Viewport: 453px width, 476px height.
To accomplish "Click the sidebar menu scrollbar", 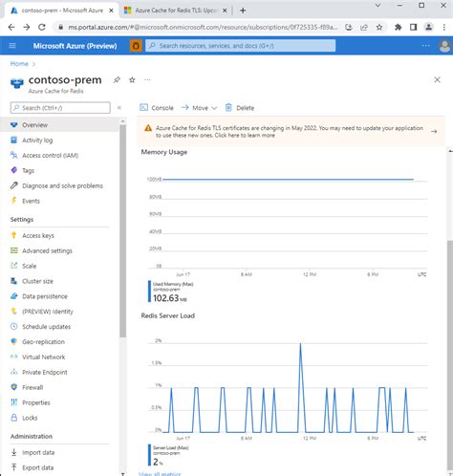I will [122, 230].
